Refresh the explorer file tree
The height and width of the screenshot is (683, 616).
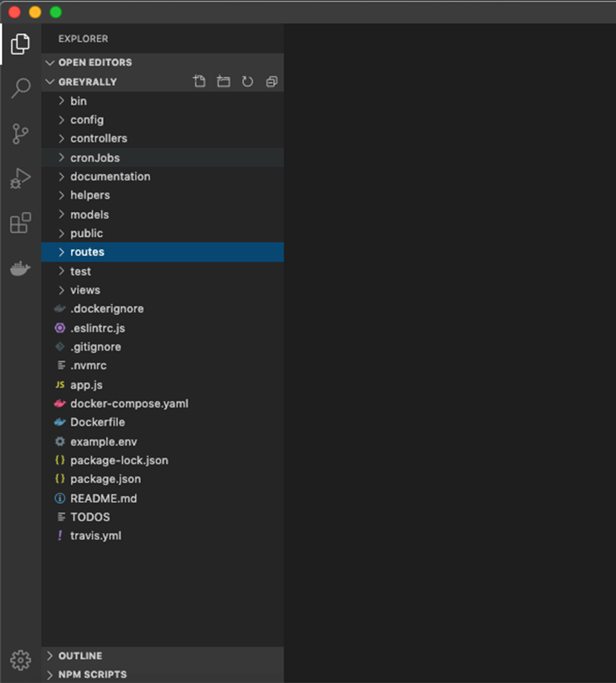click(x=247, y=81)
